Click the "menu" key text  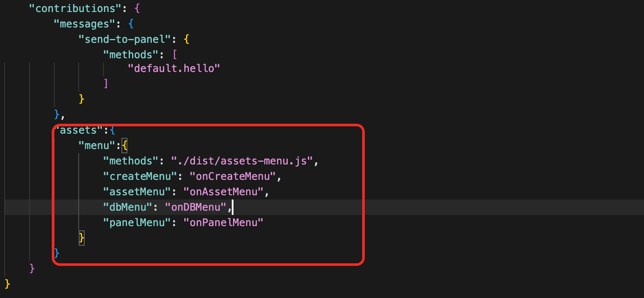[x=97, y=146]
